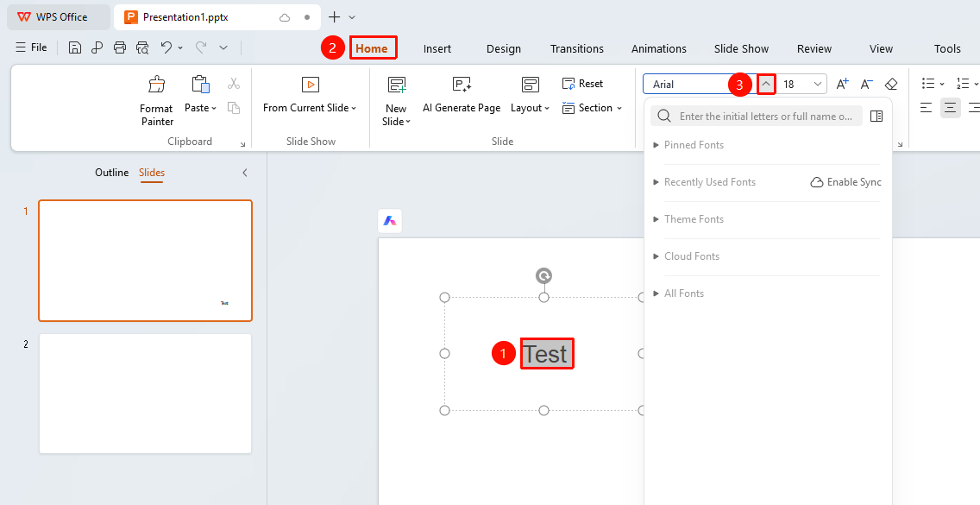Click the Print icon in quick access toolbar
Screen dimensions: 980x505
pyautogui.click(x=120, y=47)
